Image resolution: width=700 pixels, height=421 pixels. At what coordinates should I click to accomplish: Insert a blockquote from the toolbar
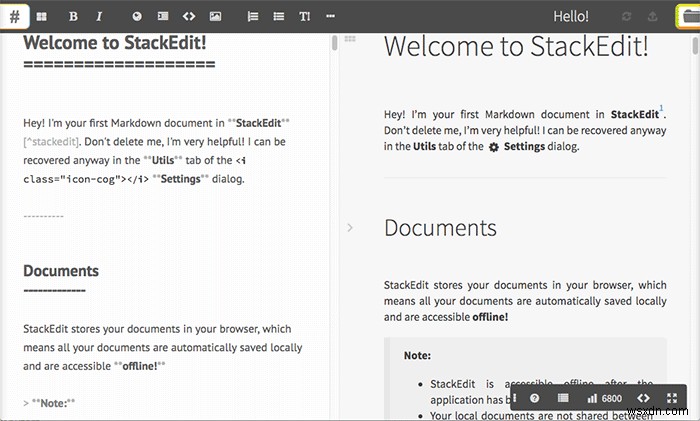point(163,17)
